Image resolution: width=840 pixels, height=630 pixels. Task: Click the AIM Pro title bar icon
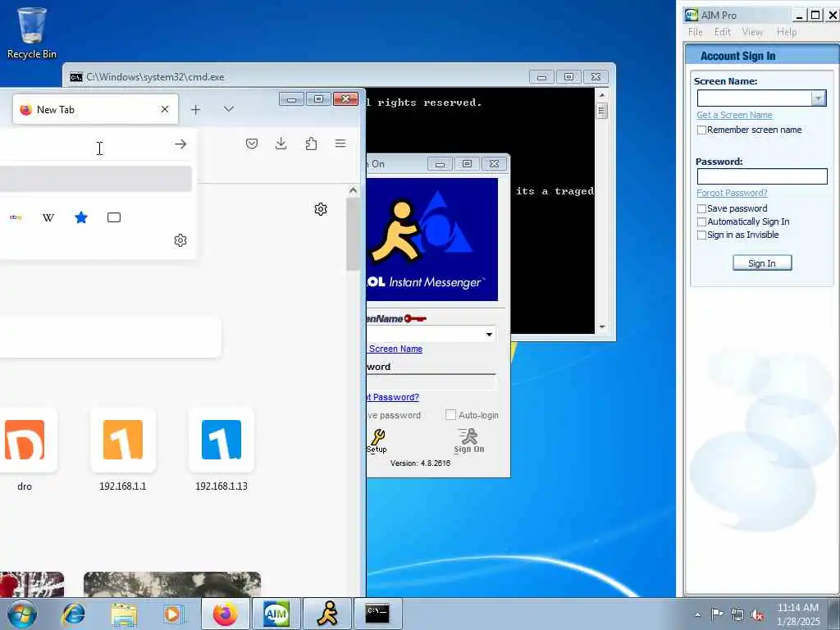(x=692, y=15)
